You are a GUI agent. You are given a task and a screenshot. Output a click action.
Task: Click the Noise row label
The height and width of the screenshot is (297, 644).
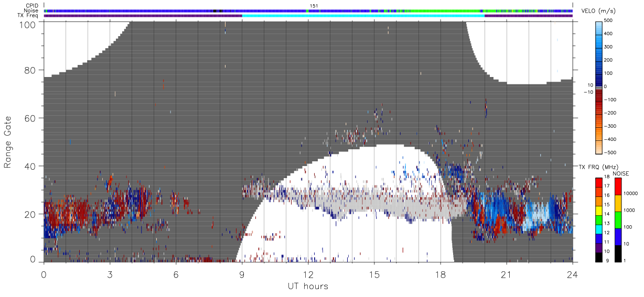coord(31,10)
